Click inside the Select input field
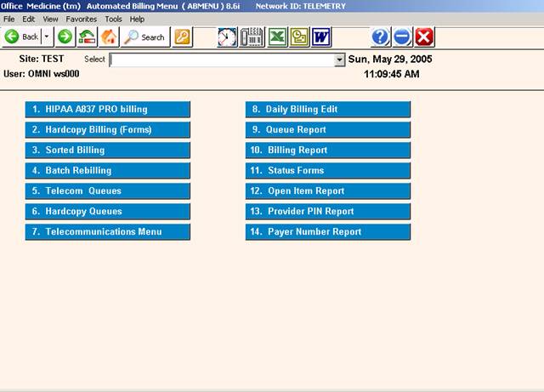 (x=221, y=60)
